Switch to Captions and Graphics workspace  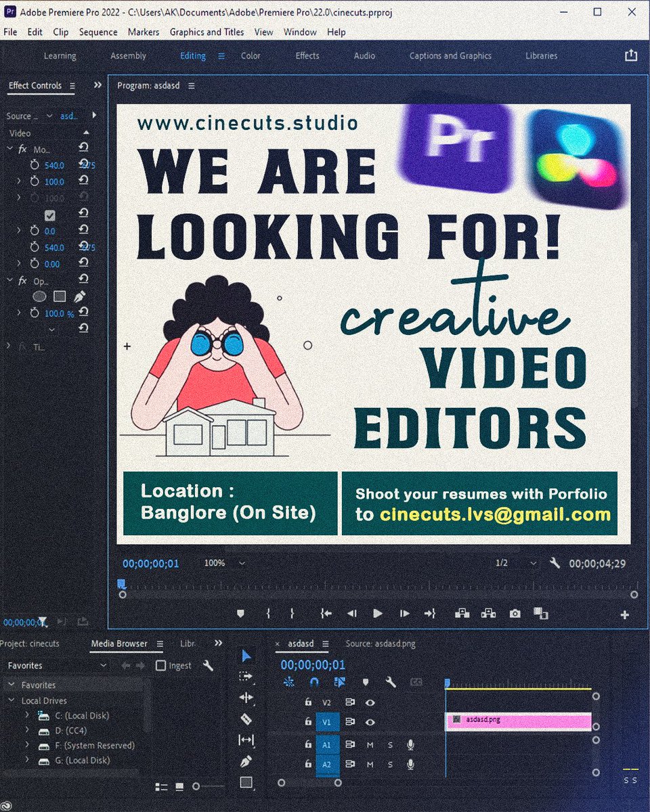point(450,55)
